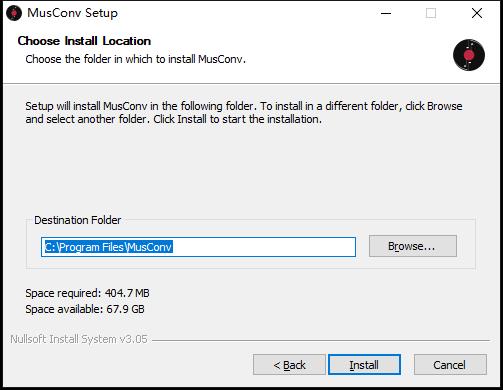Click the Nullsoft Install System v3.05 label

pyautogui.click(x=79, y=339)
